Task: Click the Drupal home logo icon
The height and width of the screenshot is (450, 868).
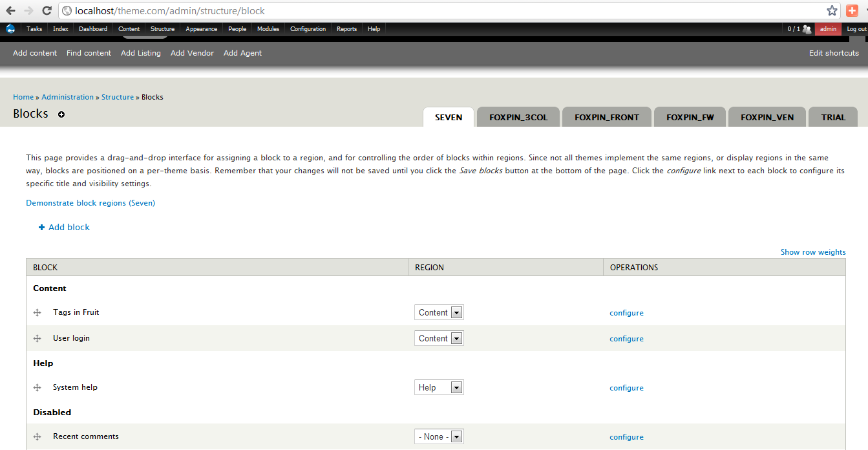Action: pyautogui.click(x=10, y=28)
